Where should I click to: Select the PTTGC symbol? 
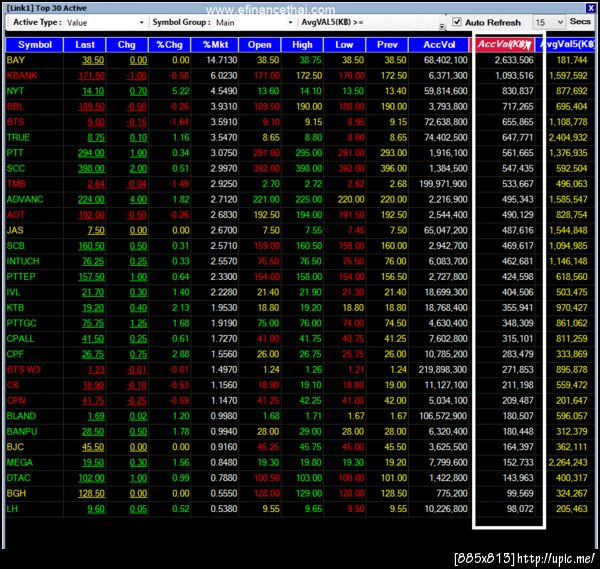[21, 323]
